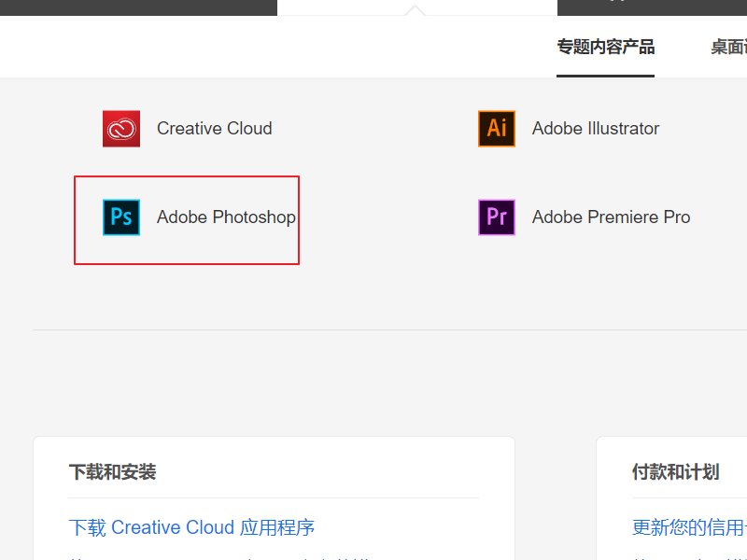Click the 下载和安装 heading

click(x=112, y=472)
